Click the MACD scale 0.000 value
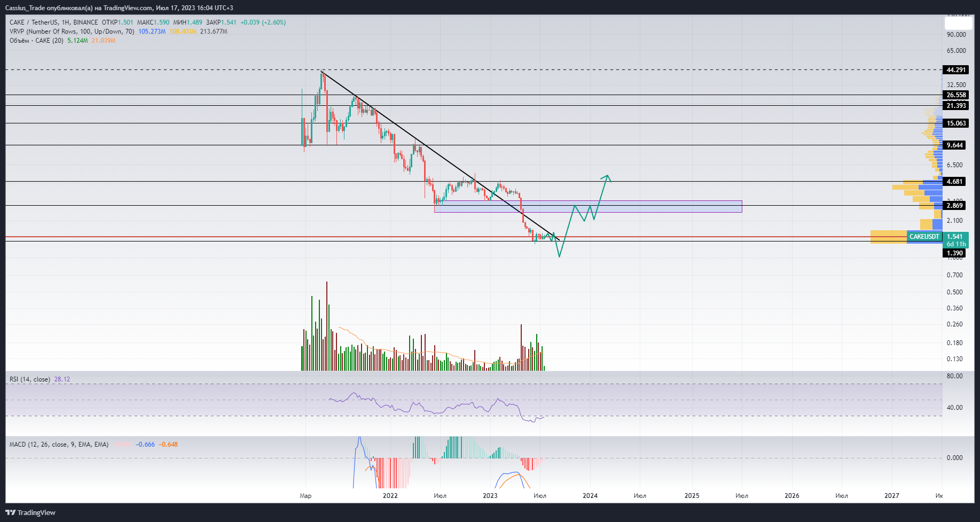The width and height of the screenshot is (980, 522). coord(954,458)
